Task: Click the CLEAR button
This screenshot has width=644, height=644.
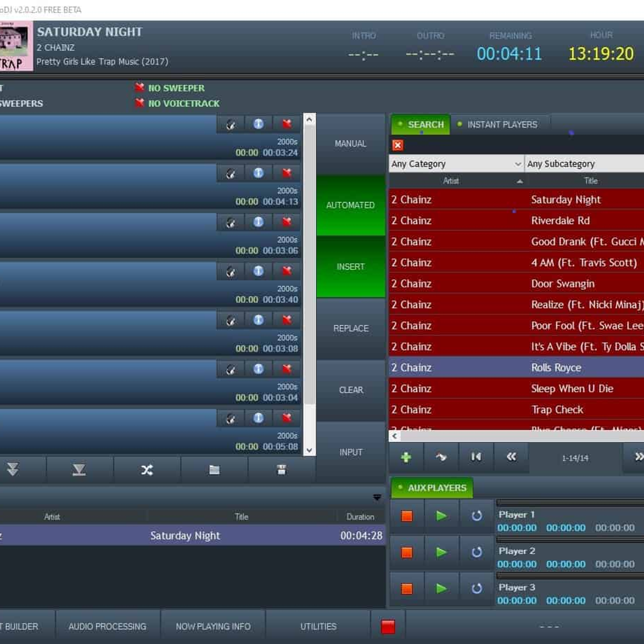Action: point(350,390)
